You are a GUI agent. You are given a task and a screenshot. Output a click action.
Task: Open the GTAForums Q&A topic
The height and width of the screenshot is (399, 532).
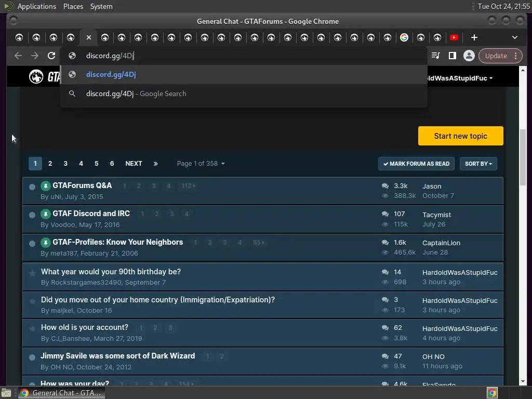(x=82, y=185)
